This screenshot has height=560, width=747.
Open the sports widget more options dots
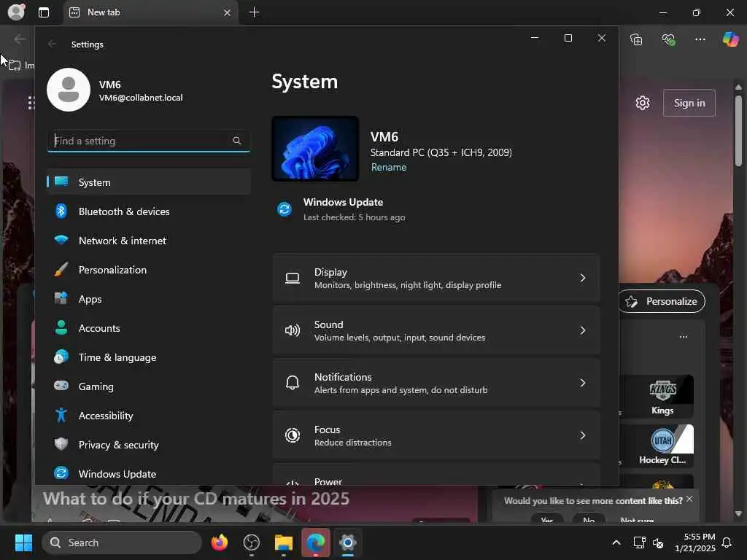coord(683,337)
